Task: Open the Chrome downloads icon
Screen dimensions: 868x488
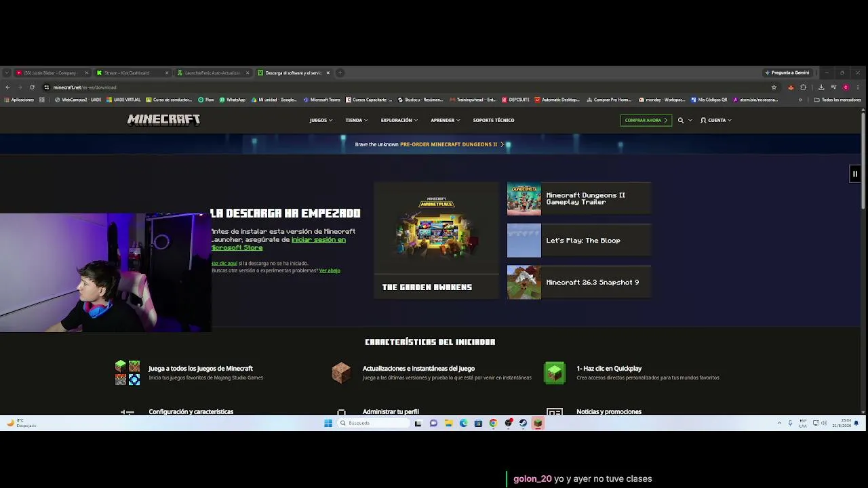Action: [821, 87]
